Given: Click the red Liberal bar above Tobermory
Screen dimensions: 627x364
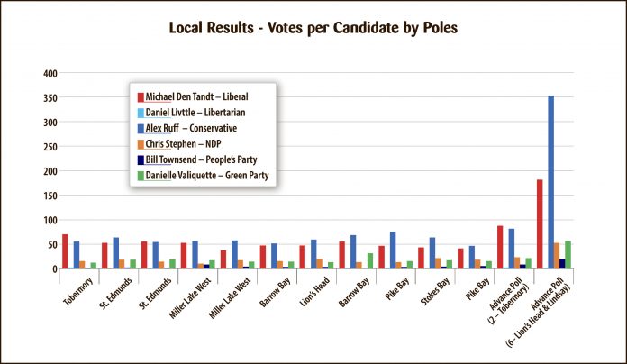Looking at the screenshot, I should (x=65, y=251).
